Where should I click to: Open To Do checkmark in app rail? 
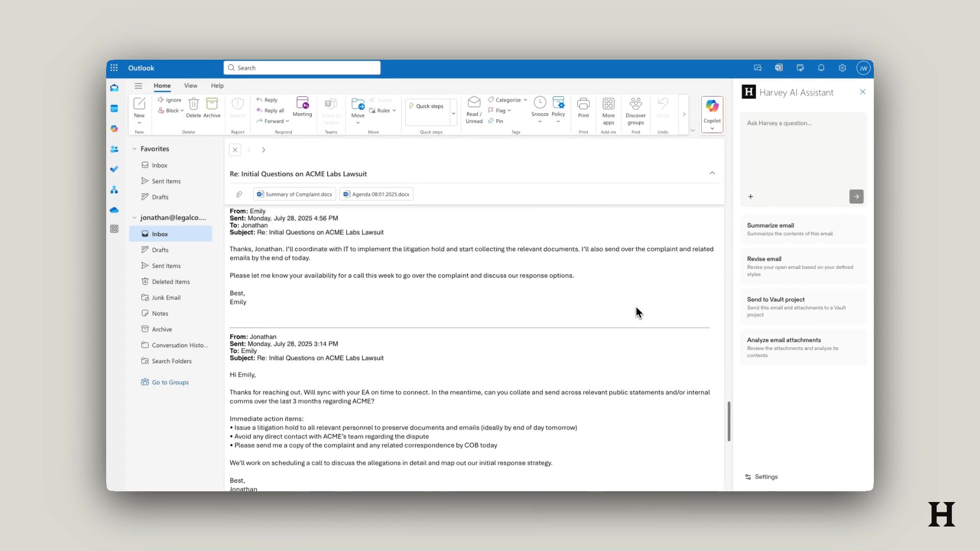point(114,169)
